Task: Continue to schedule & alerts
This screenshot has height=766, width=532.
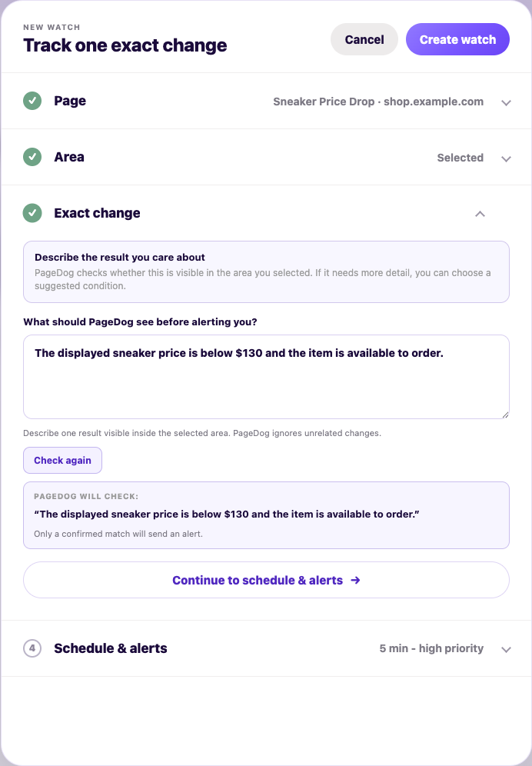Action: click(x=266, y=580)
